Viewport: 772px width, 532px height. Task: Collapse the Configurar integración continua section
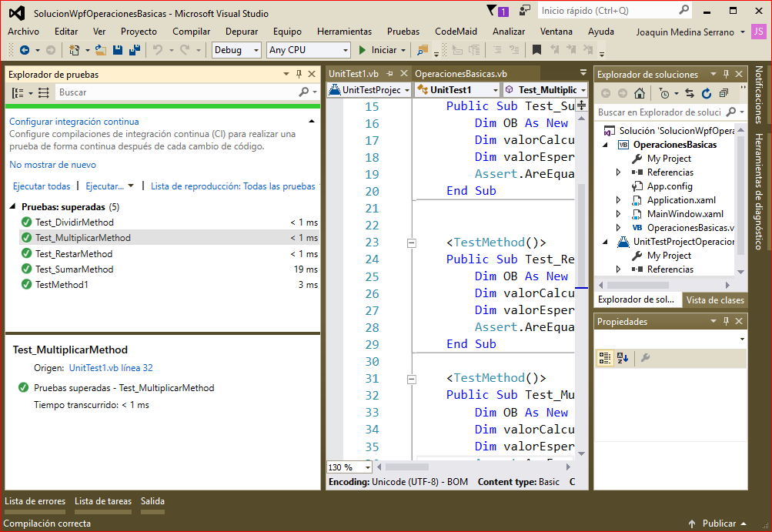(x=311, y=121)
